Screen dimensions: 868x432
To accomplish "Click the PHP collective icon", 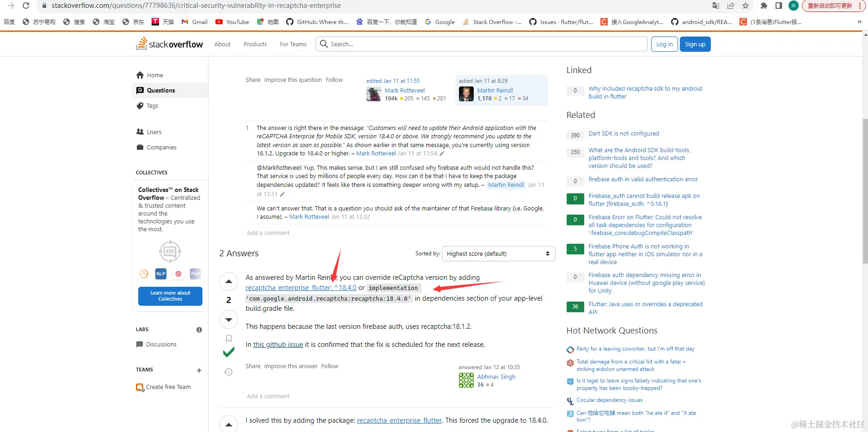I will pyautogui.click(x=196, y=274).
